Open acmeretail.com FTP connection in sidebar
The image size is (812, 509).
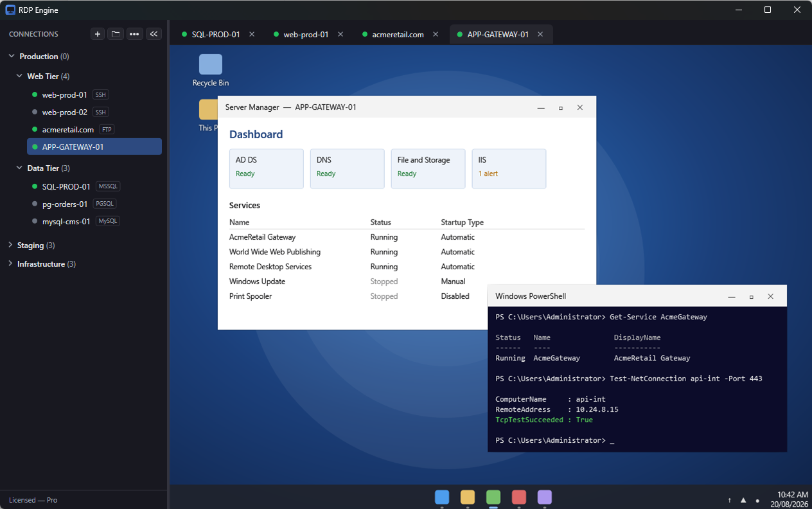94,129
